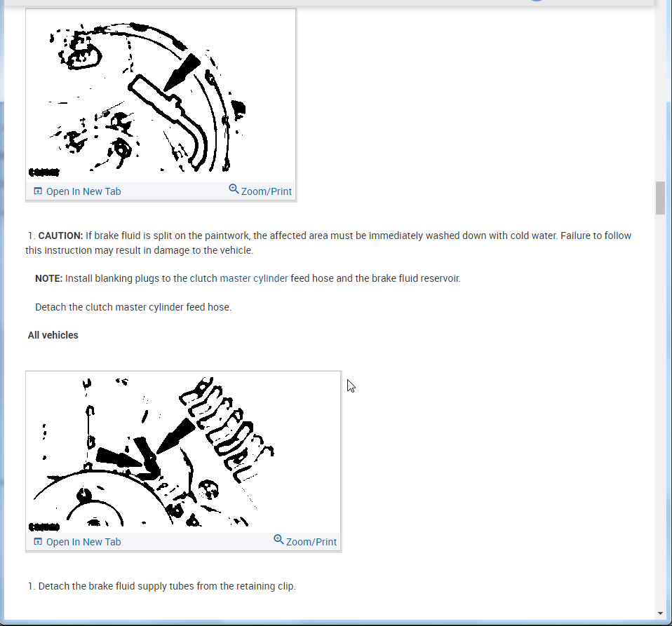Open brake fluid tubes diagram in new tab

pyautogui.click(x=78, y=542)
